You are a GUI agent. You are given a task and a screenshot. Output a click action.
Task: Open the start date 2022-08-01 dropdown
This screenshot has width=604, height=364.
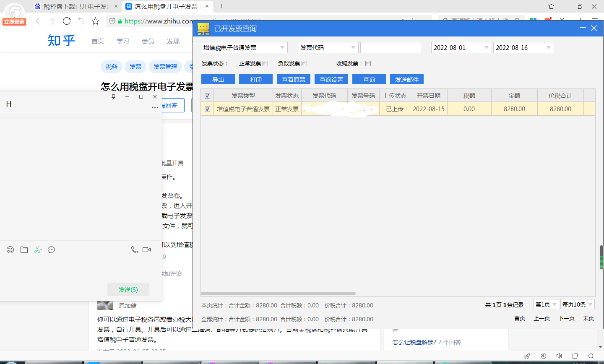461,48
